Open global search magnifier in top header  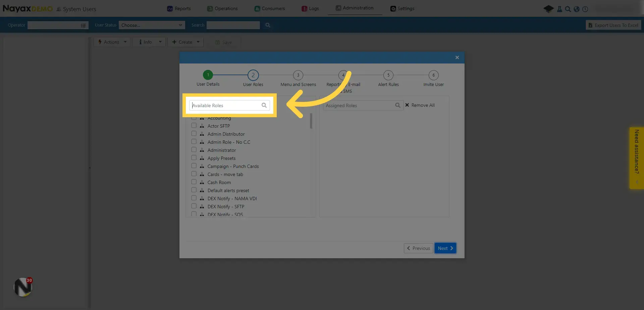point(568,9)
